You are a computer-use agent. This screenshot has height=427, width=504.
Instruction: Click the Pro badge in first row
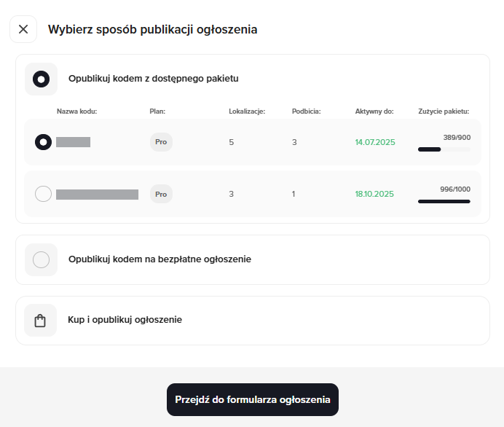161,142
